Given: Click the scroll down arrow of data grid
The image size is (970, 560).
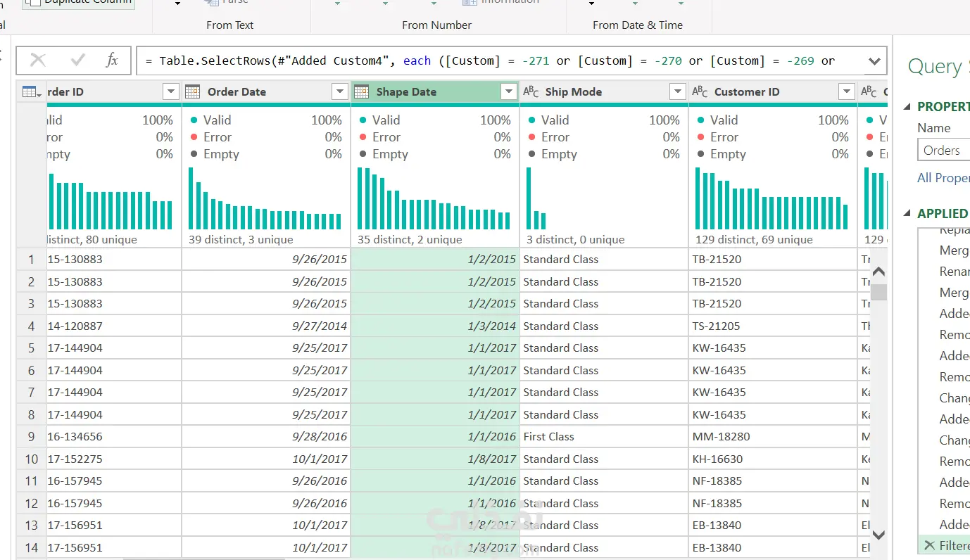Looking at the screenshot, I should (x=878, y=535).
